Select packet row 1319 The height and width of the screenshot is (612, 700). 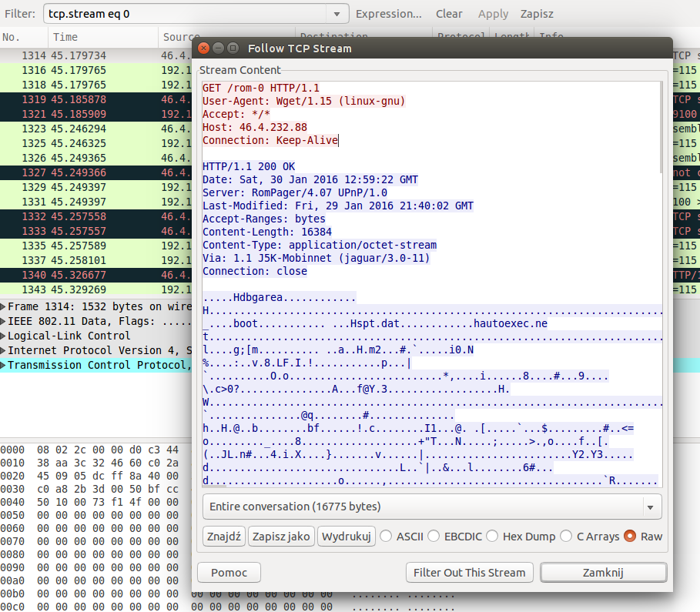click(96, 99)
